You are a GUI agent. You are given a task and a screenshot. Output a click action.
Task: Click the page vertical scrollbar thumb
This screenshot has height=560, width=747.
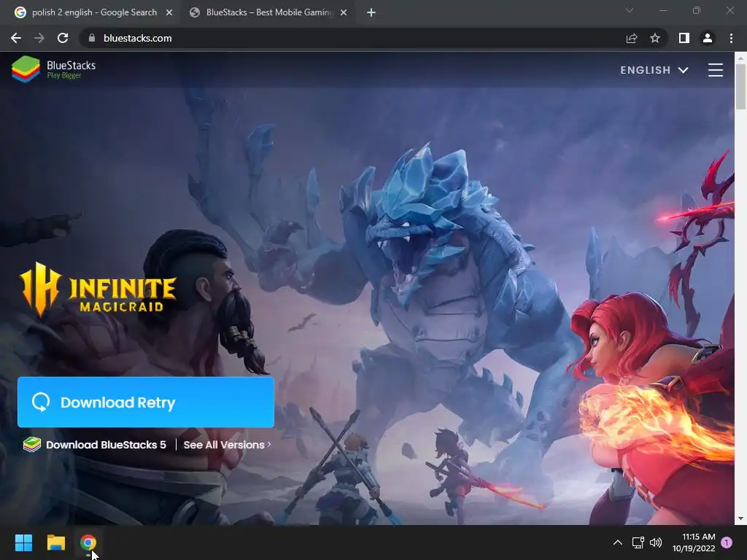[740, 87]
